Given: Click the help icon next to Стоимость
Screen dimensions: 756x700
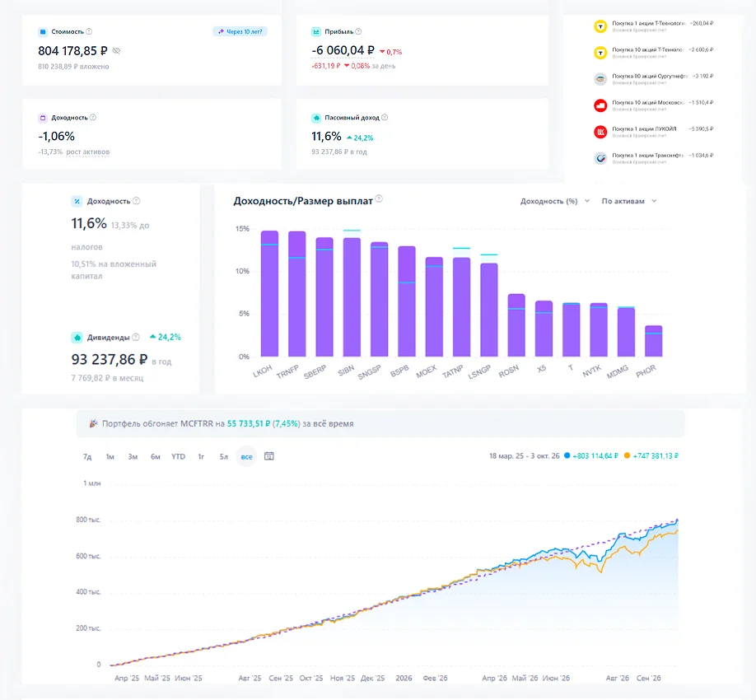Looking at the screenshot, I should click(89, 31).
